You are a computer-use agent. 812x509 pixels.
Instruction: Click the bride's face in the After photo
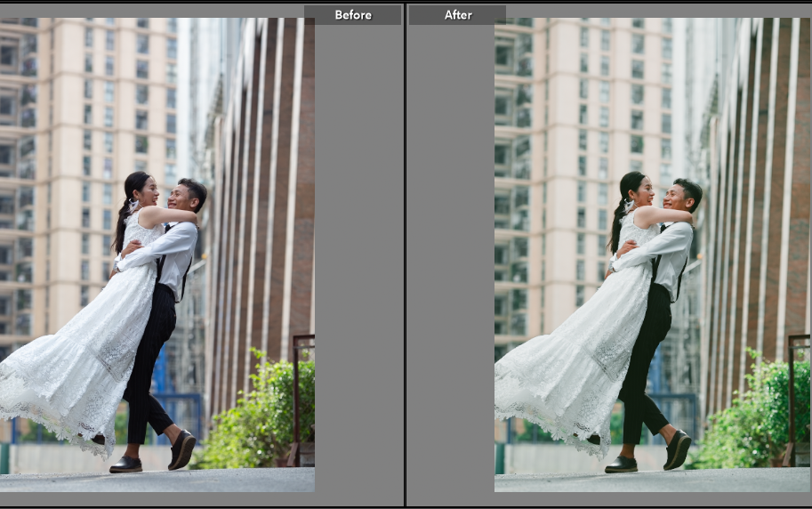pos(644,190)
